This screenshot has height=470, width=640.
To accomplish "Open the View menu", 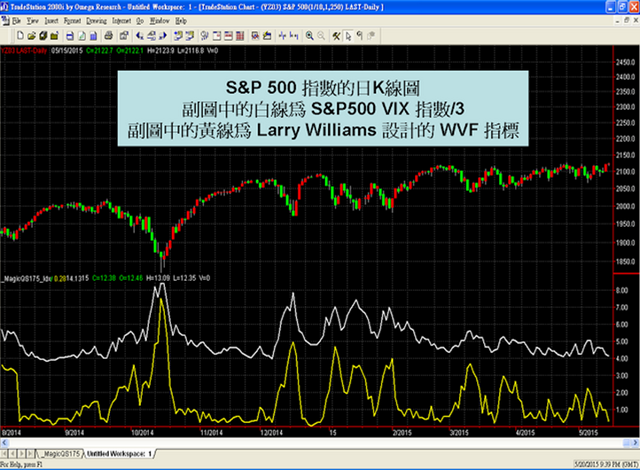I will (33, 20).
